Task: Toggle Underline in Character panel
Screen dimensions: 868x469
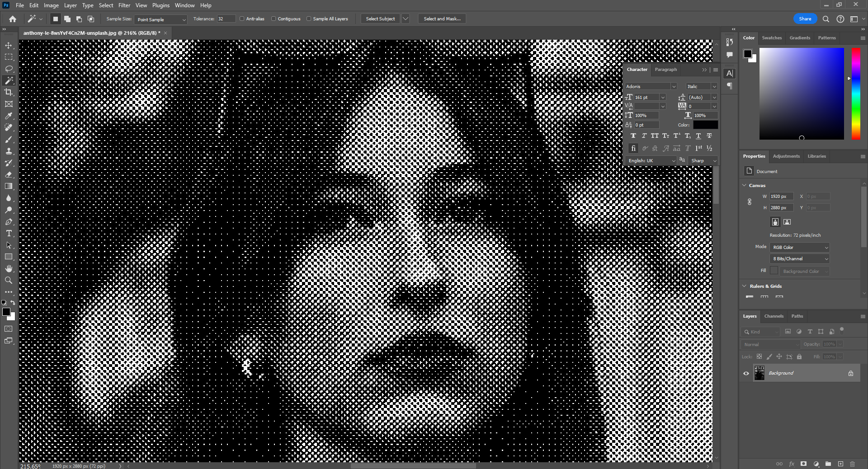Action: click(x=698, y=136)
